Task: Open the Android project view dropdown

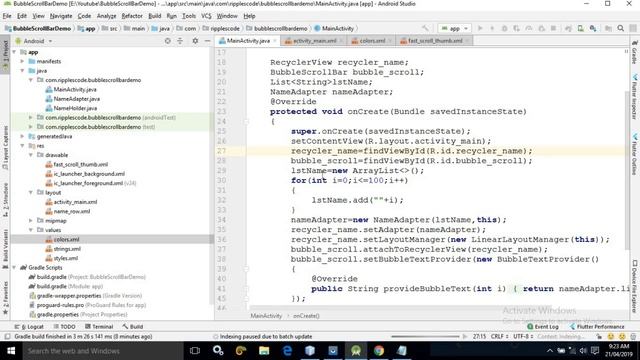Action: [x=34, y=41]
